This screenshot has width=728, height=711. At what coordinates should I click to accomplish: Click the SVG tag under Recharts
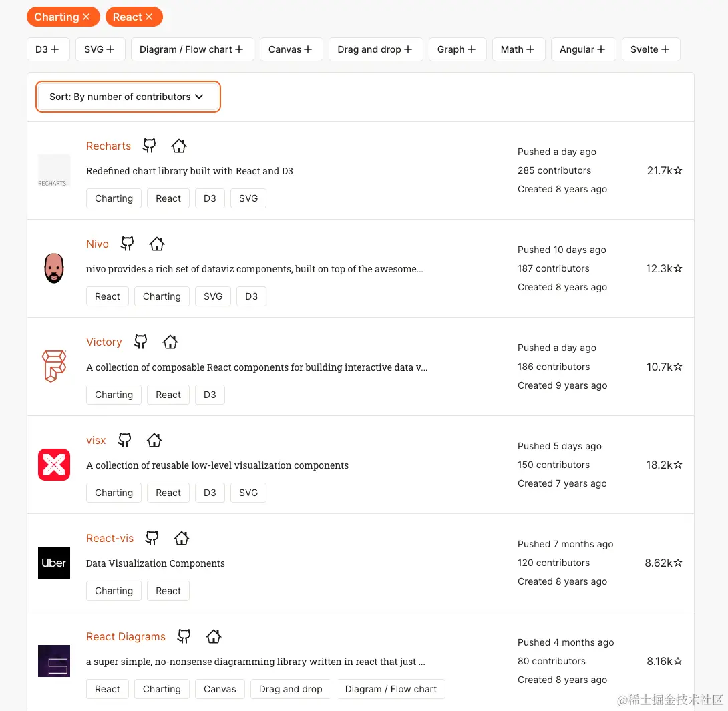[x=248, y=198]
